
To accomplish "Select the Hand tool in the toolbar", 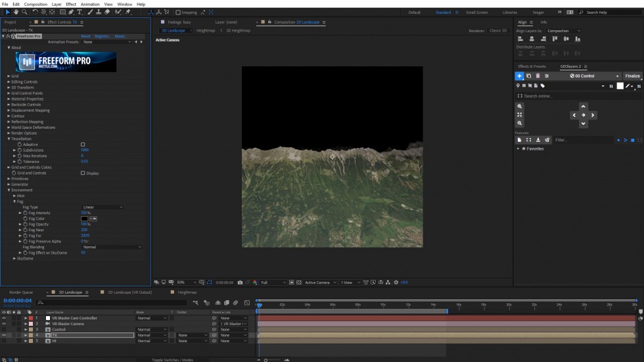I will click(x=15, y=12).
